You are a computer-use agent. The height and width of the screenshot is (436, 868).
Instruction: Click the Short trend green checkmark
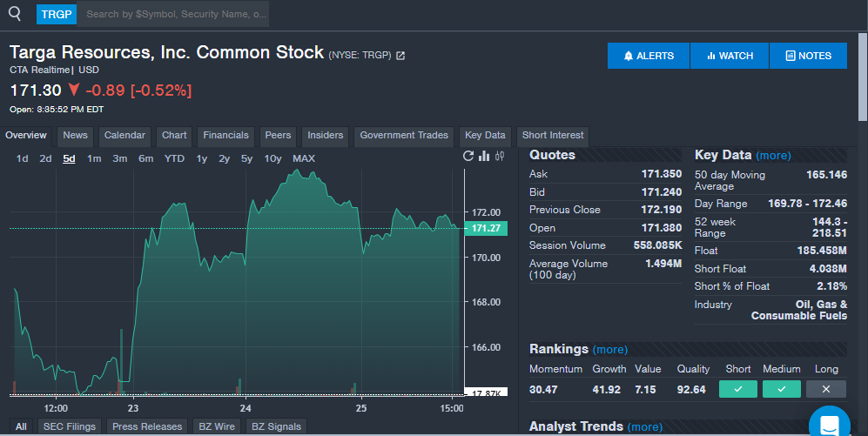click(738, 389)
